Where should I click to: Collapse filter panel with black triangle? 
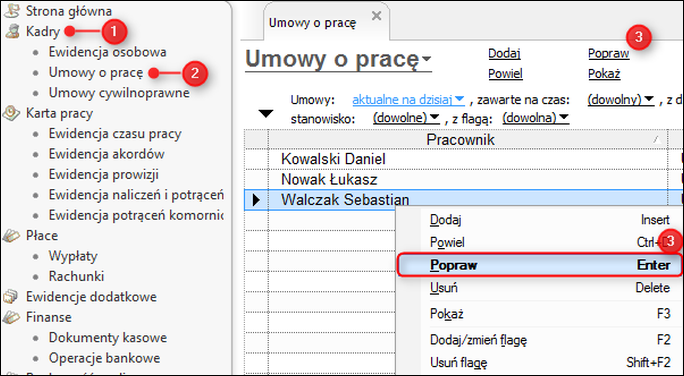tap(266, 114)
